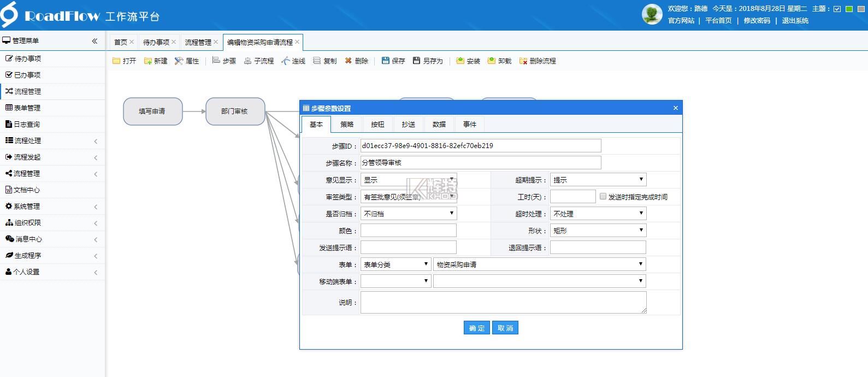This screenshot has height=377, width=868.
Task: Open the 形状 shape dropdown
Action: [598, 231]
